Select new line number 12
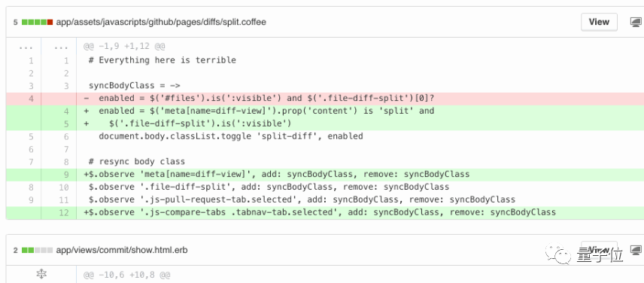The height and width of the screenshot is (283, 644). (x=64, y=212)
